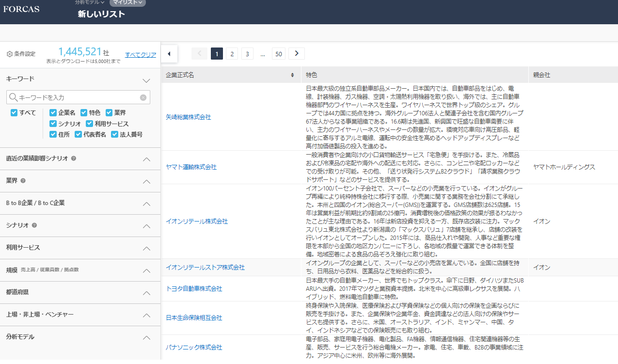Uncheck the すべて checkbox

tap(14, 113)
